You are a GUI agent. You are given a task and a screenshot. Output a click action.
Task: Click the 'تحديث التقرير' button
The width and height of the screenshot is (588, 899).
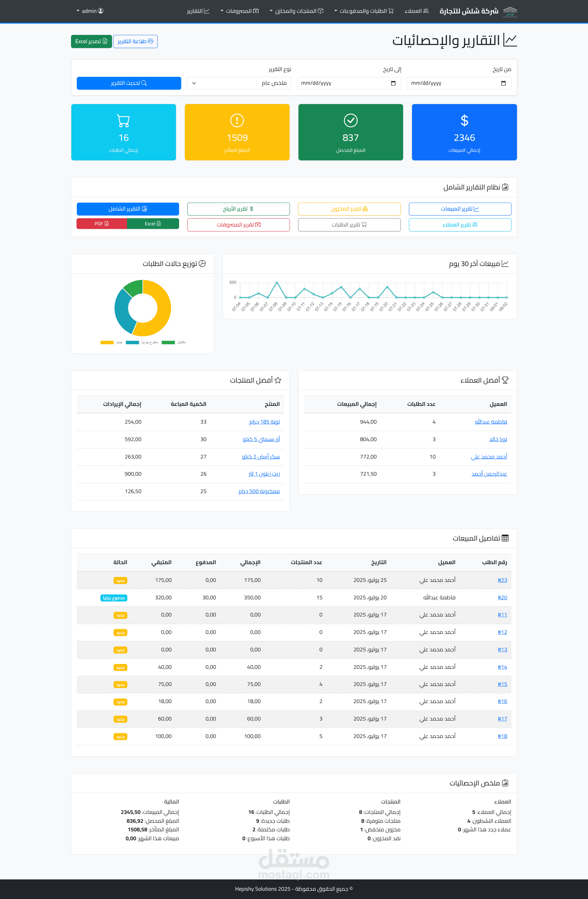[x=129, y=83]
